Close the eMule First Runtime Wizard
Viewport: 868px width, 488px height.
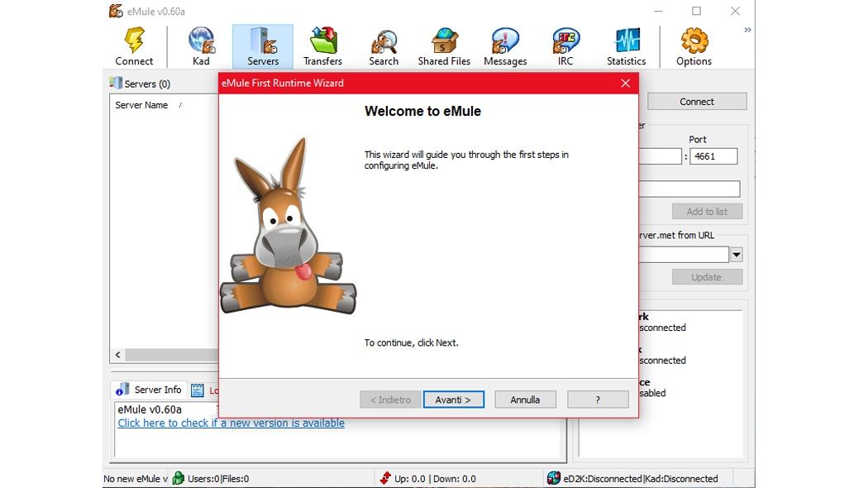[x=626, y=83]
